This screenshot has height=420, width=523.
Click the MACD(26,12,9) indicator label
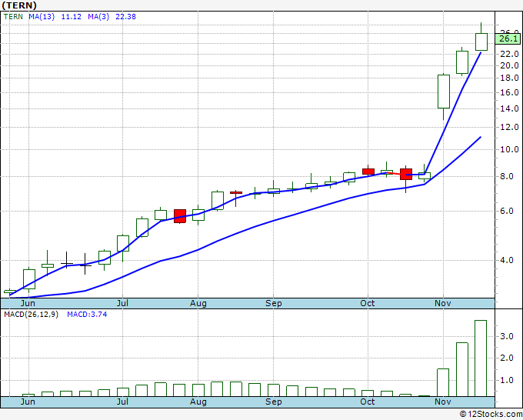click(x=31, y=315)
